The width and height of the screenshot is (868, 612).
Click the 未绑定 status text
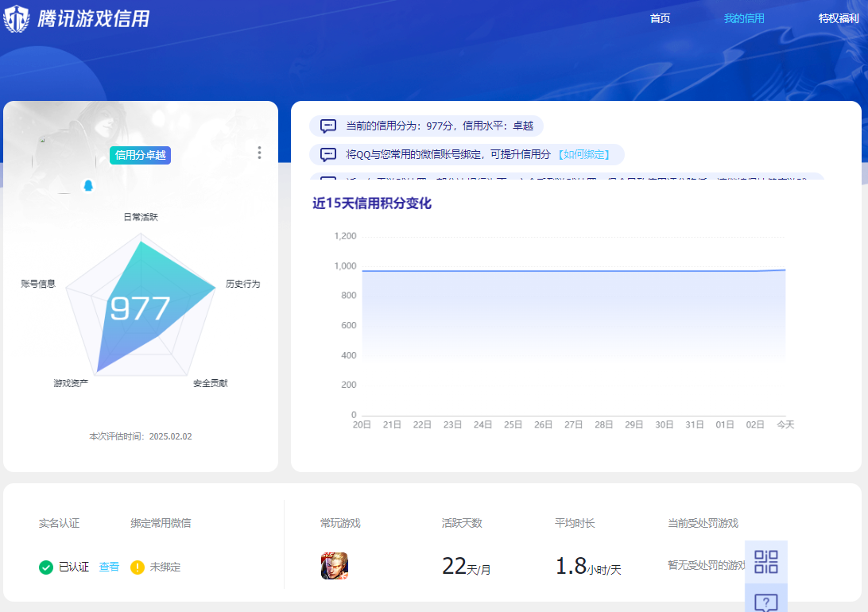[x=165, y=567]
